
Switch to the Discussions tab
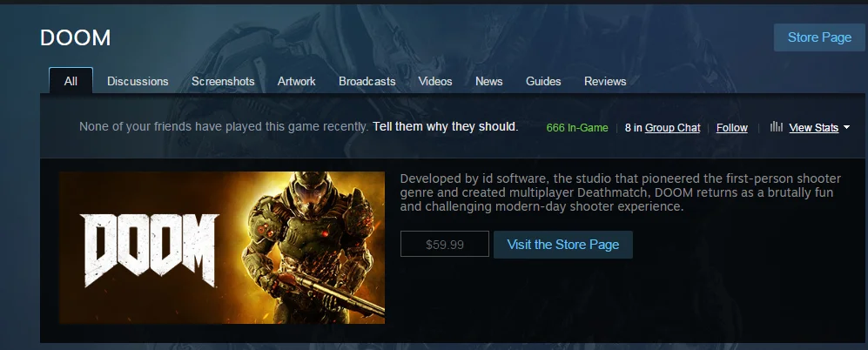138,82
